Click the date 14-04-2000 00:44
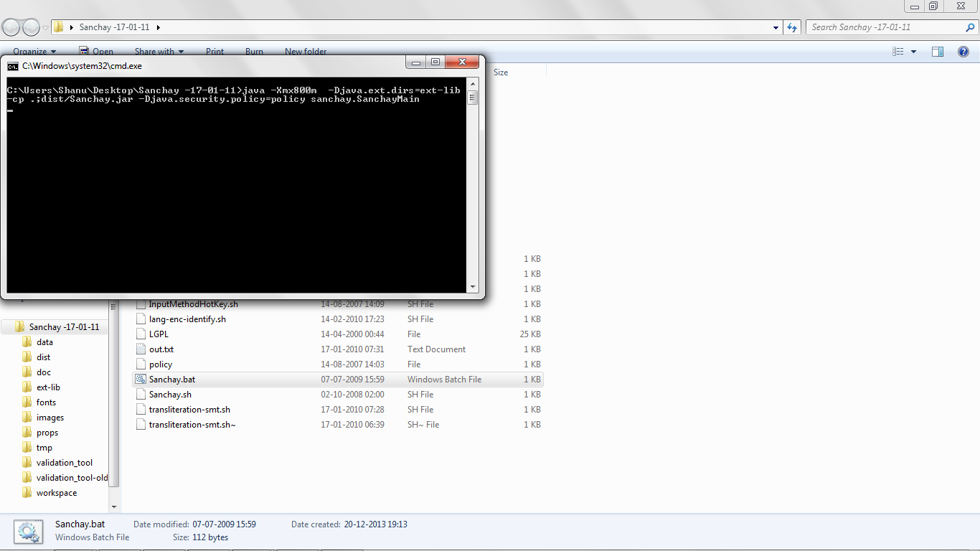This screenshot has width=980, height=551. coord(352,334)
